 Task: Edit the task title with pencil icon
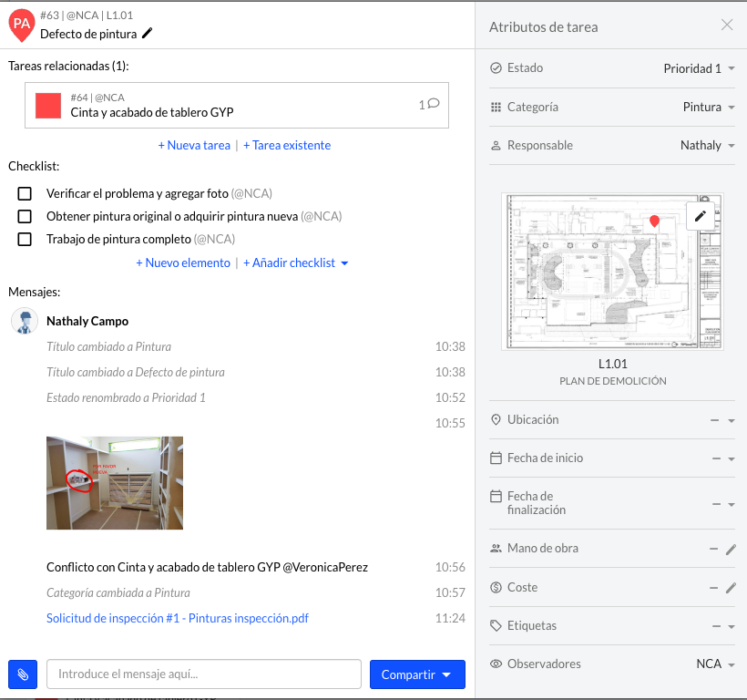coord(148,34)
